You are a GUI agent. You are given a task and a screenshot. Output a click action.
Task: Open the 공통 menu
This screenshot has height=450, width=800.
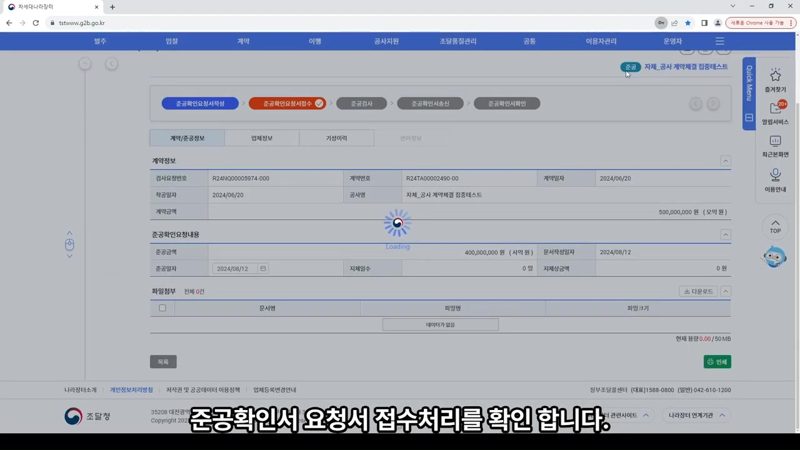coord(530,41)
